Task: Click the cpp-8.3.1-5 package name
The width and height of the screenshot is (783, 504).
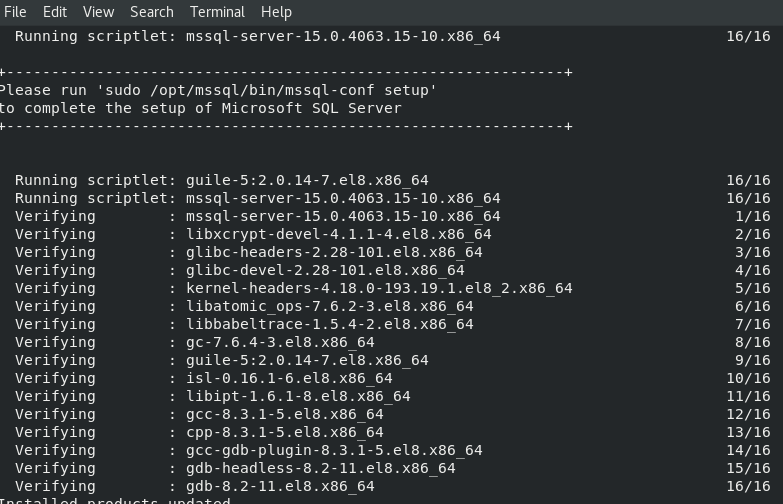Action: click(284, 432)
